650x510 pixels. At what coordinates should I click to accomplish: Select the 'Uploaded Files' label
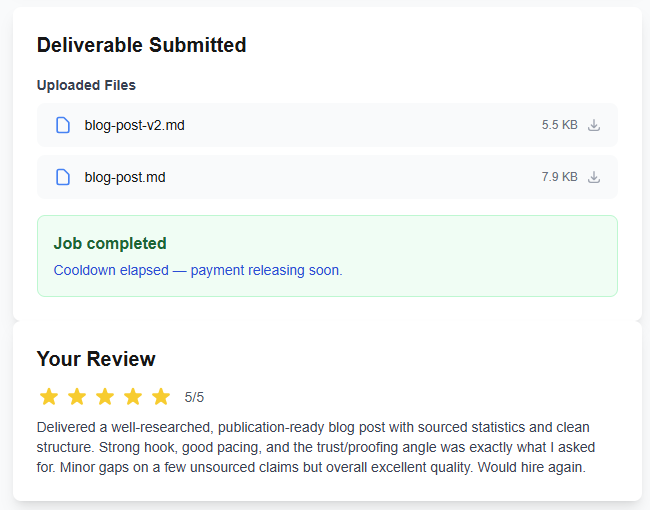click(x=86, y=85)
